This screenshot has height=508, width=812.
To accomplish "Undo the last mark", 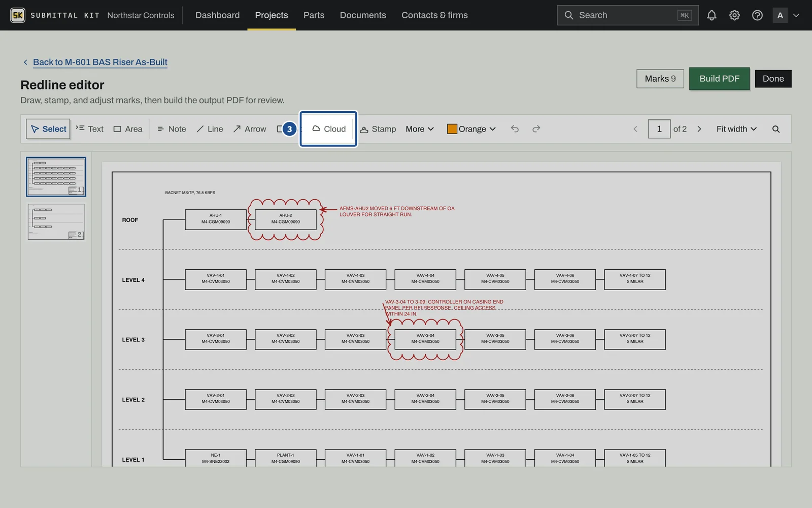I will pos(515,129).
